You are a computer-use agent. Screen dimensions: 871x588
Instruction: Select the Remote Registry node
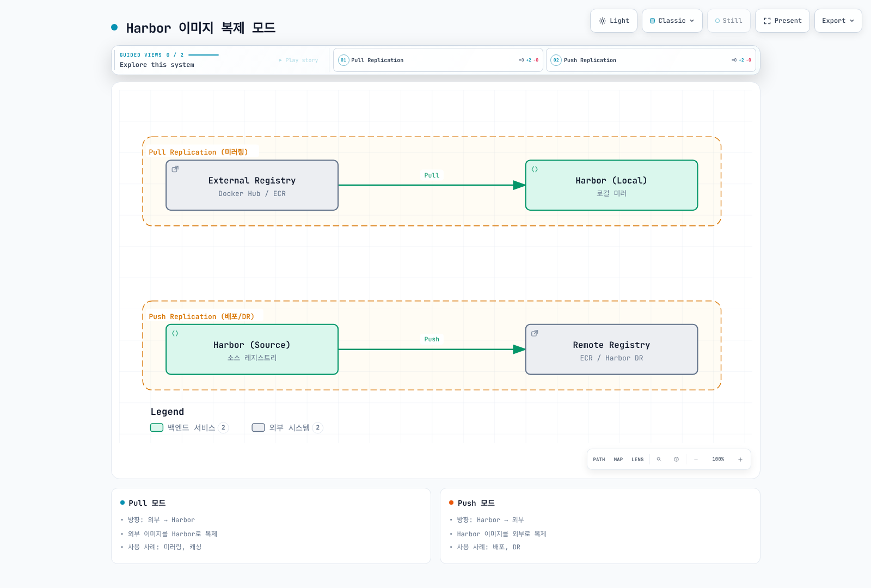coord(611,350)
